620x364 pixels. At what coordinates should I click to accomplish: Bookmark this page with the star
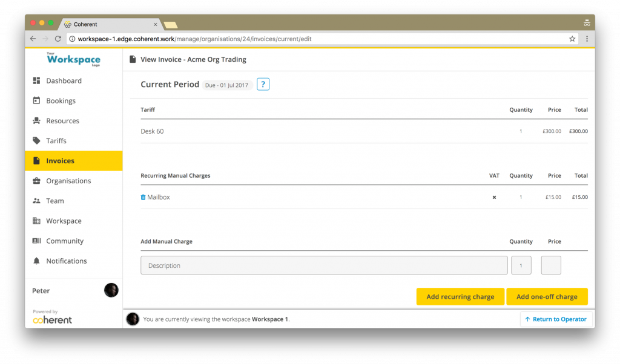572,39
